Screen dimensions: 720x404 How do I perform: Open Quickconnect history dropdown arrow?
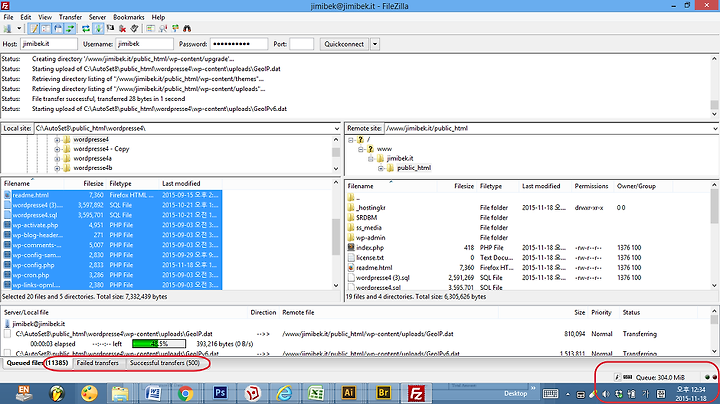coord(375,44)
